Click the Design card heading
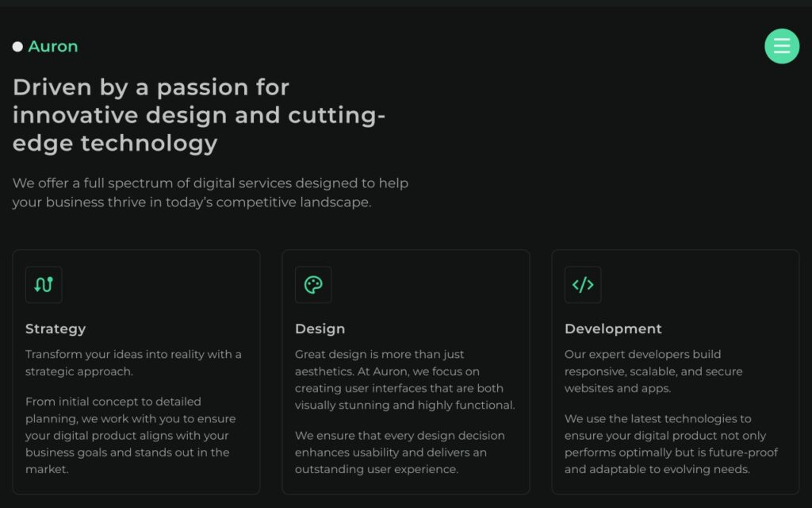Viewport: 812px width, 508px height. (x=320, y=329)
